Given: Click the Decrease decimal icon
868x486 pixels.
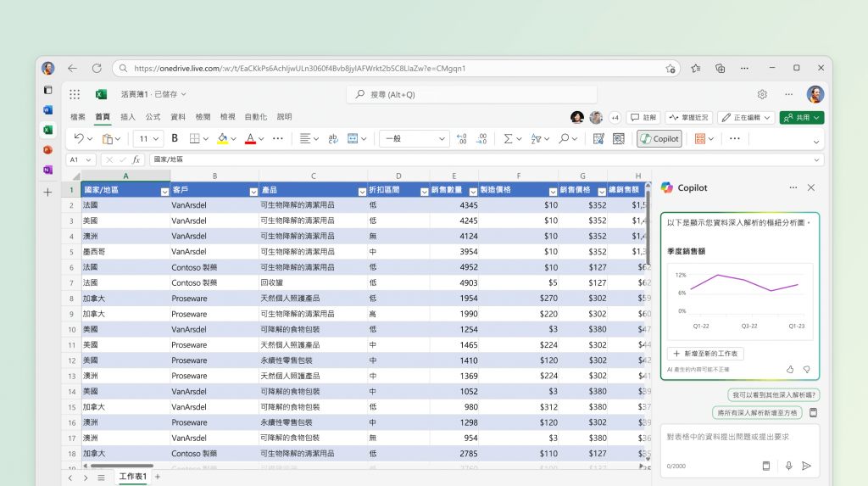Looking at the screenshot, I should pos(462,138).
